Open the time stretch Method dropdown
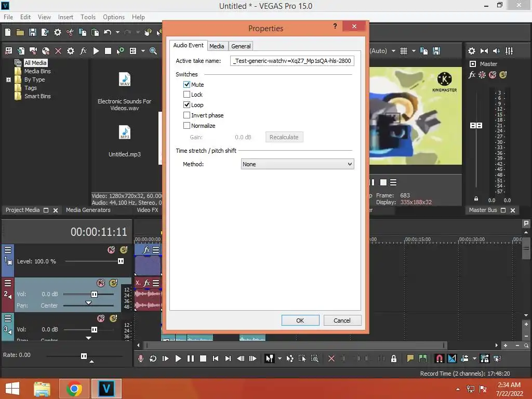Screen dimensions: 532x399 (x=297, y=164)
